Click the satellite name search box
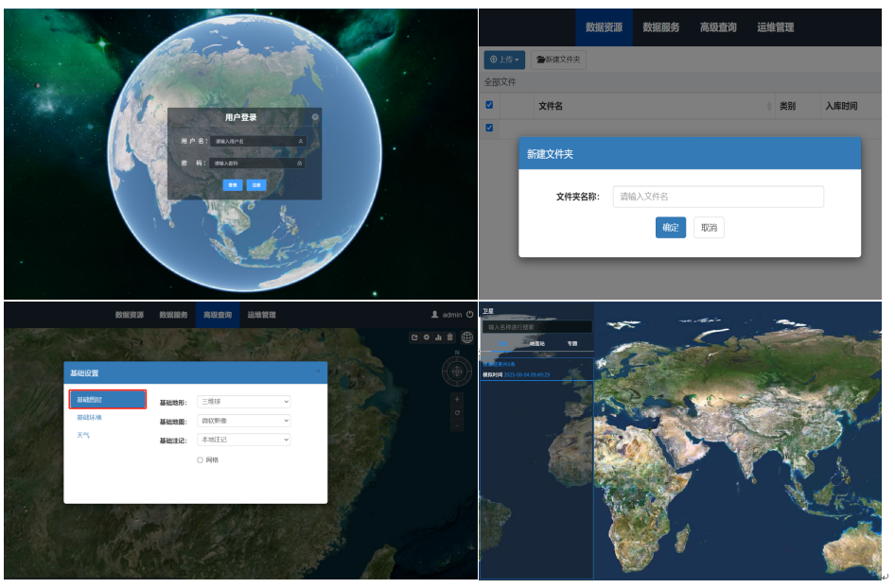This screenshot has height=588, width=895. [x=536, y=327]
